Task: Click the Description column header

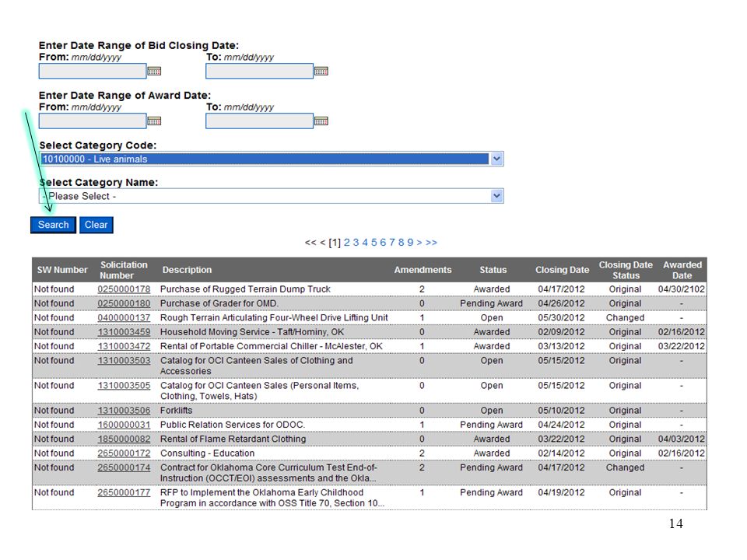Action: click(187, 270)
